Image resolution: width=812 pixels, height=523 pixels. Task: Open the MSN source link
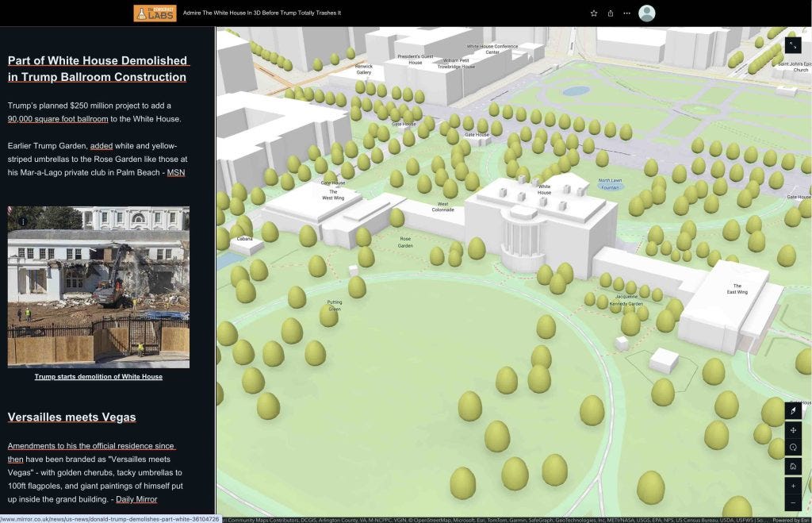[176, 172]
